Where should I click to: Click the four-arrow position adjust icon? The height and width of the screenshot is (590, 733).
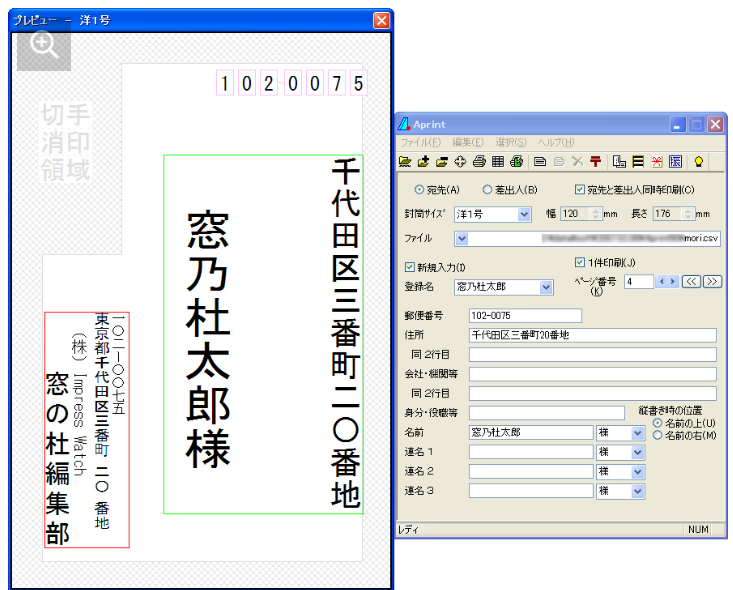tap(460, 162)
